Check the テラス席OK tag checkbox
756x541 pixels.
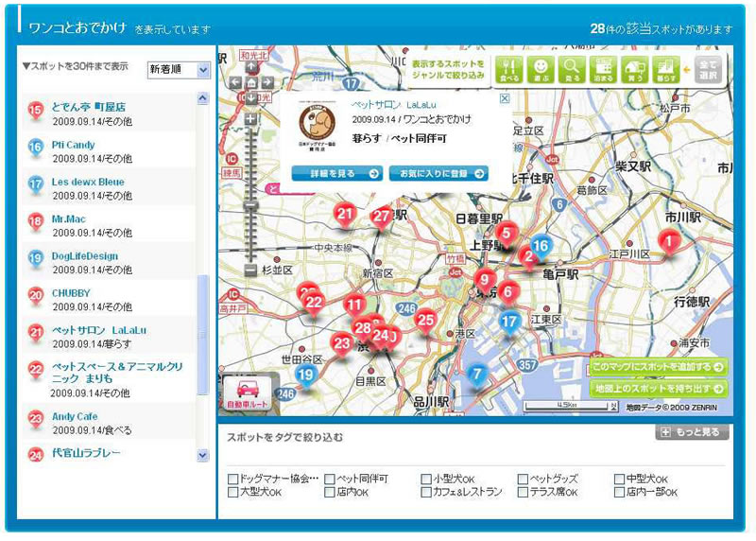(523, 492)
